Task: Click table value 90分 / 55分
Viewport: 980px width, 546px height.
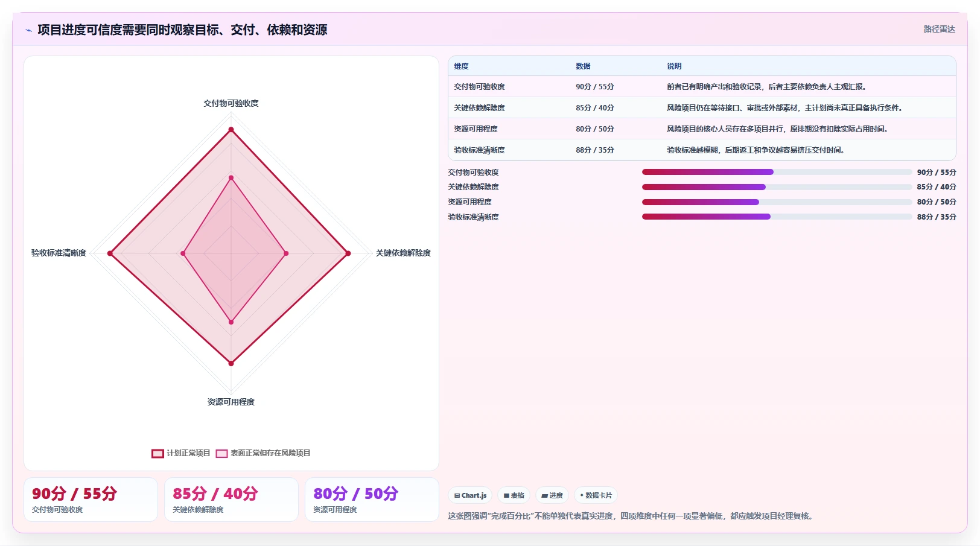Action: click(595, 87)
